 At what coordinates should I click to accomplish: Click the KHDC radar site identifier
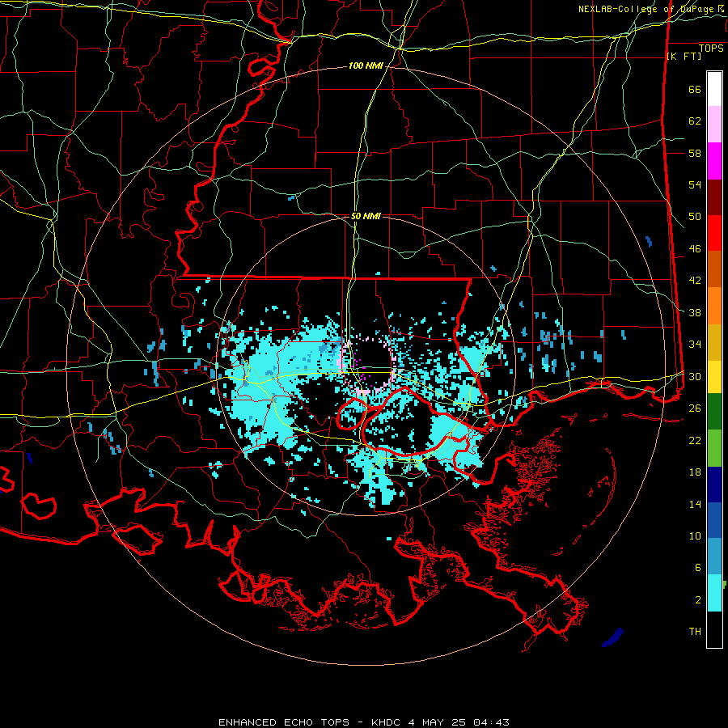pyautogui.click(x=386, y=722)
